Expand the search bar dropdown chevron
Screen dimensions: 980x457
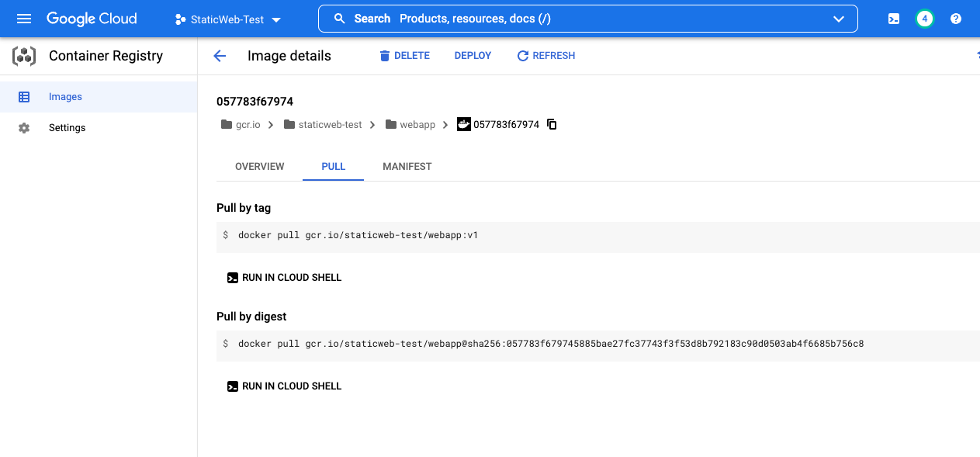point(838,18)
